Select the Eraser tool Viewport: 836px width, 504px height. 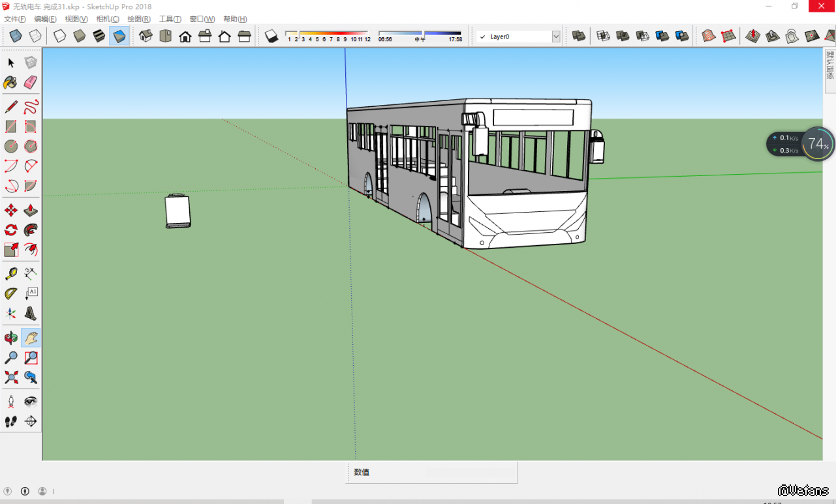click(x=31, y=82)
